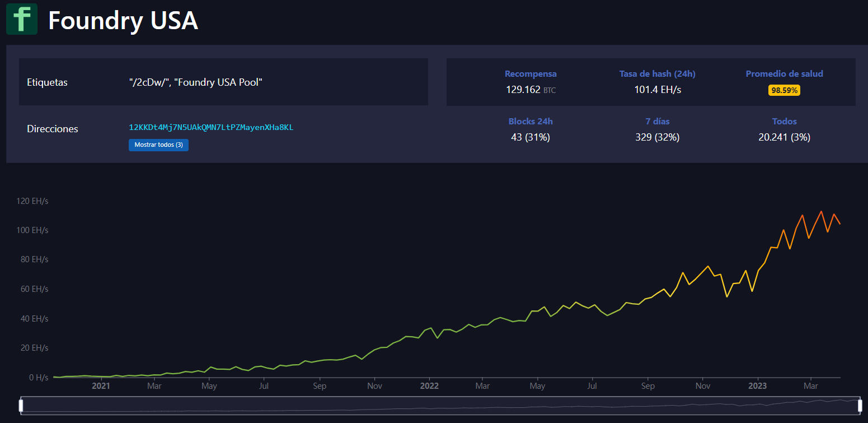Click the 2022 label on the x-axis
Viewport: 868px width, 423px height.
point(429,386)
